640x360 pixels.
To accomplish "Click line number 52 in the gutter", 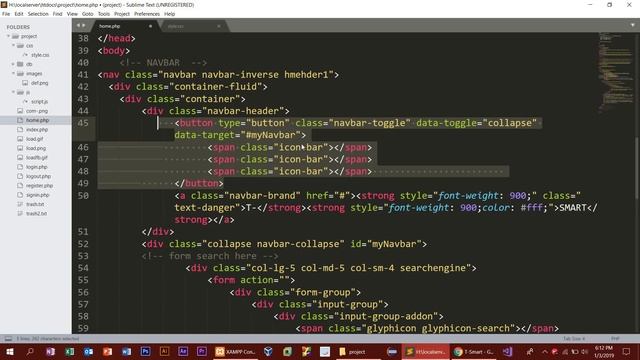I will (x=83, y=244).
